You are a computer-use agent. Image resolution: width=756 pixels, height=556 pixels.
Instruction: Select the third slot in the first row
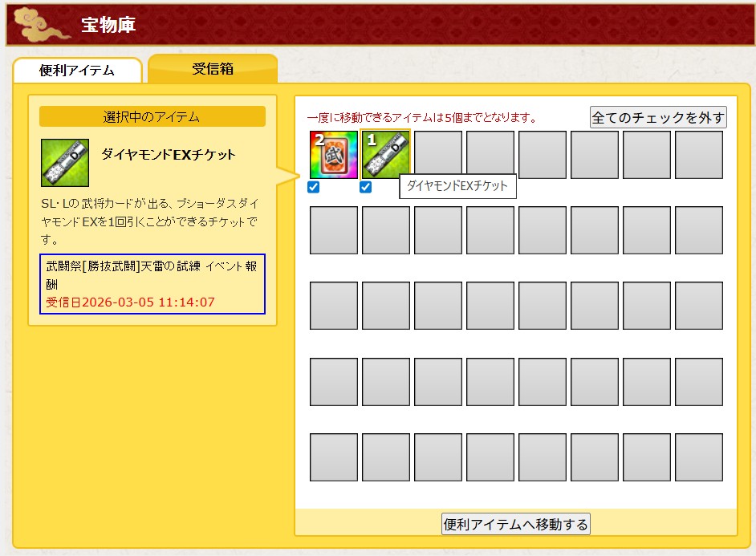pyautogui.click(x=438, y=155)
